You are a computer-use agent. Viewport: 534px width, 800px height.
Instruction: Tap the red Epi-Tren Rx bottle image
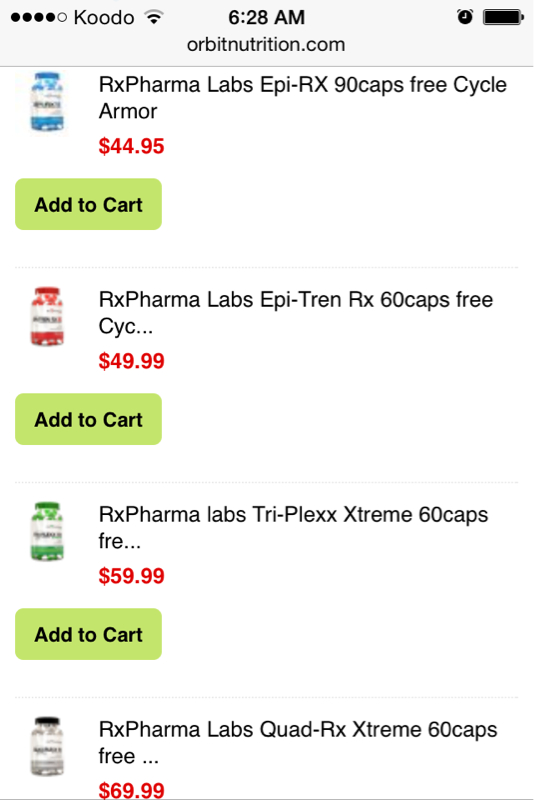[47, 316]
